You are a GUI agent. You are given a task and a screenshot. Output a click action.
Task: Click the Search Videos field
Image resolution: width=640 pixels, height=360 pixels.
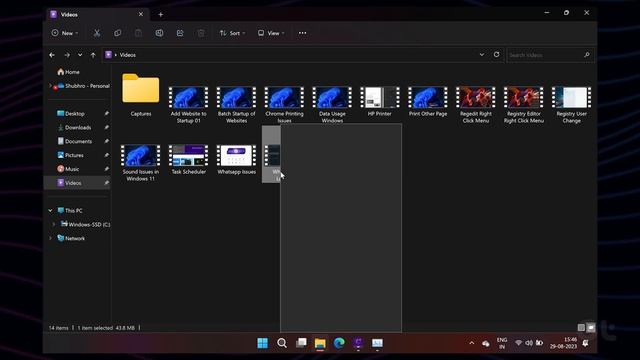[x=550, y=55]
